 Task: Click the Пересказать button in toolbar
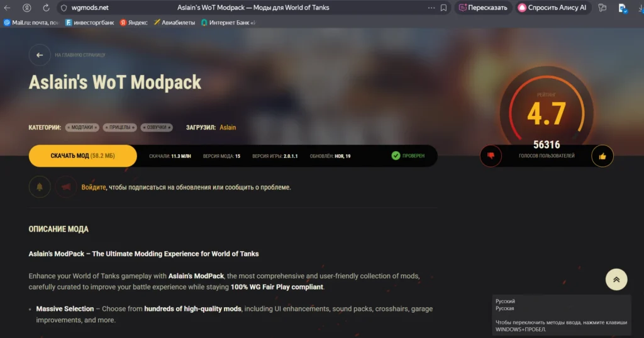[x=483, y=8]
